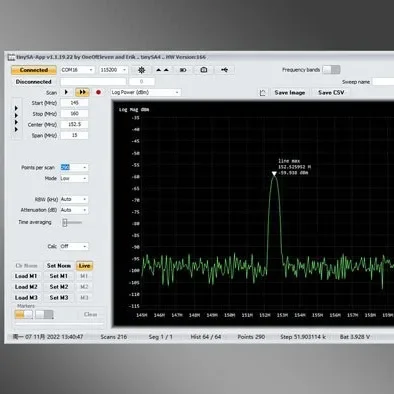
Task: Toggle continuous scan fast-forward button
Action: pos(82,92)
